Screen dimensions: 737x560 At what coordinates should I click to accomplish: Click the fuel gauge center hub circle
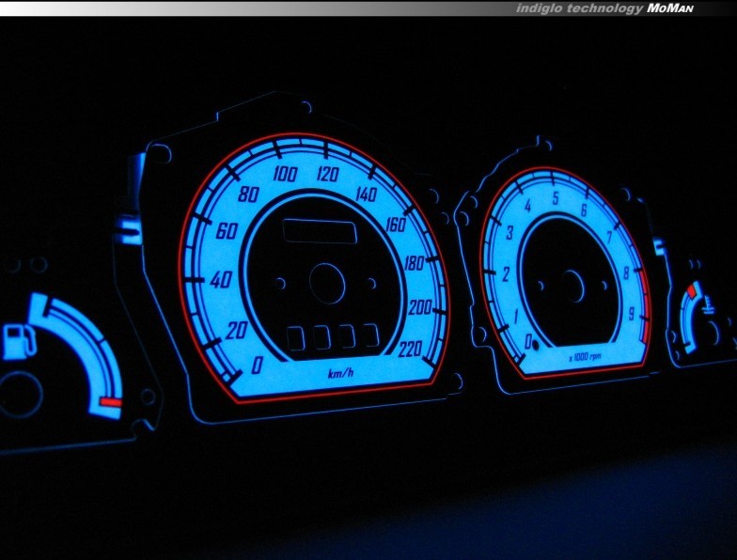pyautogui.click(x=19, y=392)
